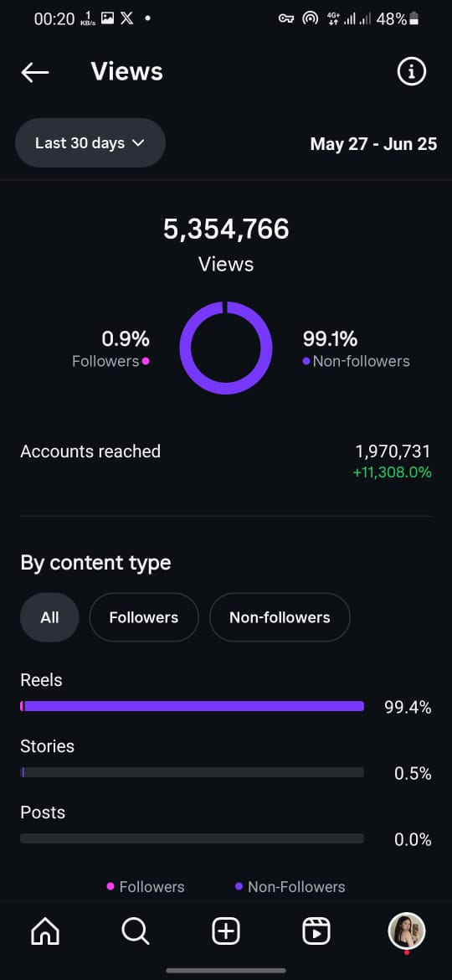Tap the May 27 - Jun 25 date range
The width and height of the screenshot is (452, 980).
(x=373, y=144)
